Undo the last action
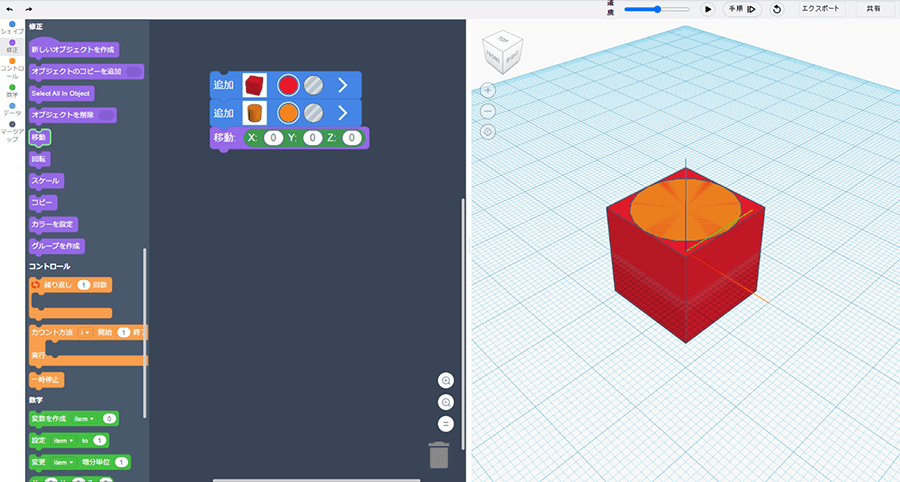 coord(10,9)
